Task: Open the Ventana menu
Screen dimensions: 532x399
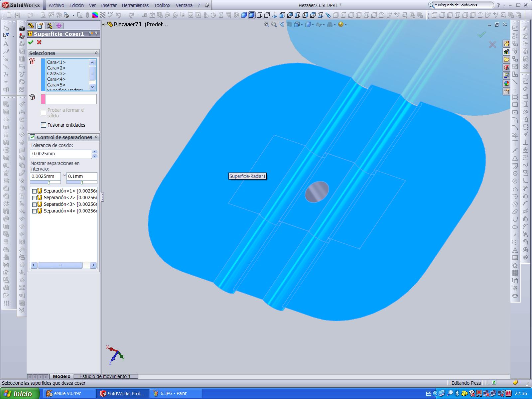Action: [x=184, y=5]
